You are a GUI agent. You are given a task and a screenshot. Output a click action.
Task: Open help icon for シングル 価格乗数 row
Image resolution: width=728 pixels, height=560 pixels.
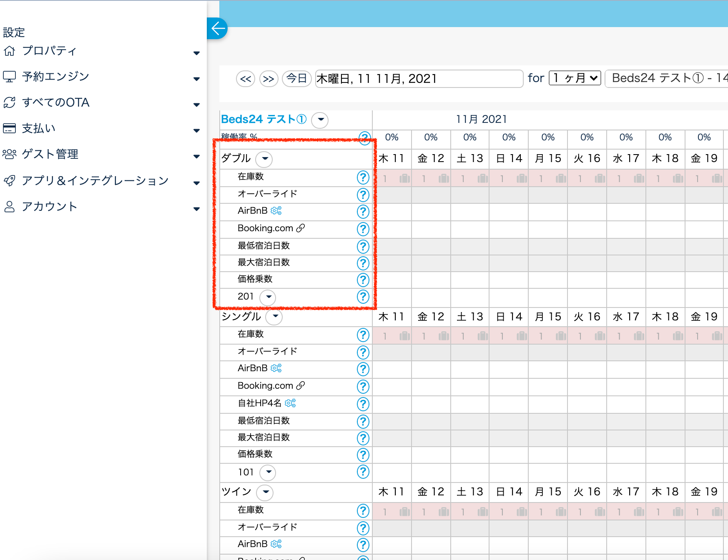pyautogui.click(x=363, y=455)
